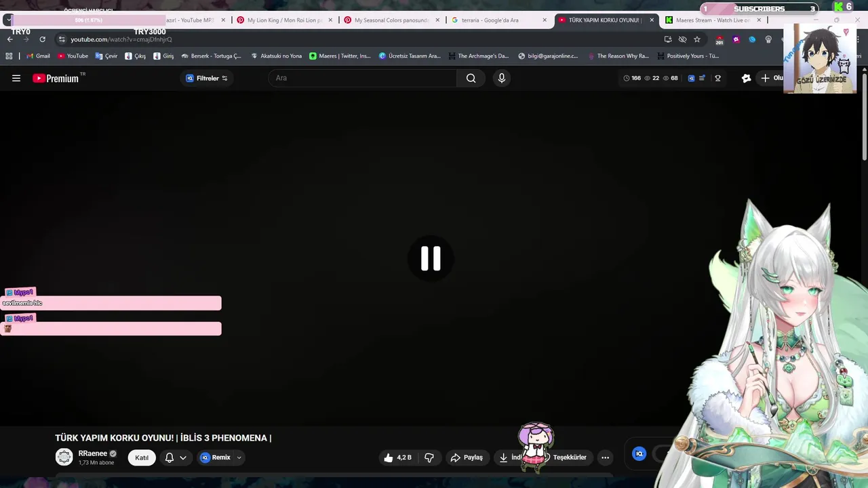
Task: Open bilgi@garajonline bookmark
Action: point(548,56)
